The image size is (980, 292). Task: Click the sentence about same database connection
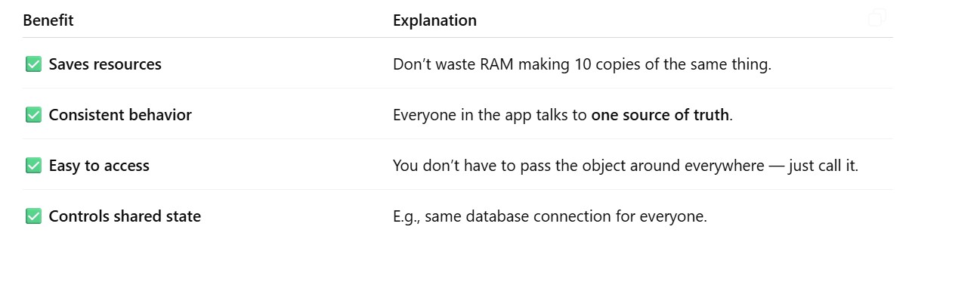550,216
